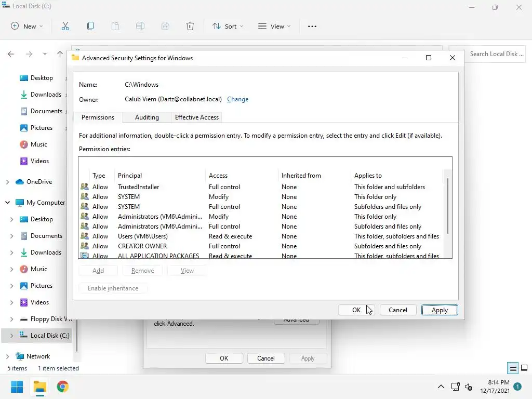
Task: Click the Change owner link
Action: tap(237, 99)
